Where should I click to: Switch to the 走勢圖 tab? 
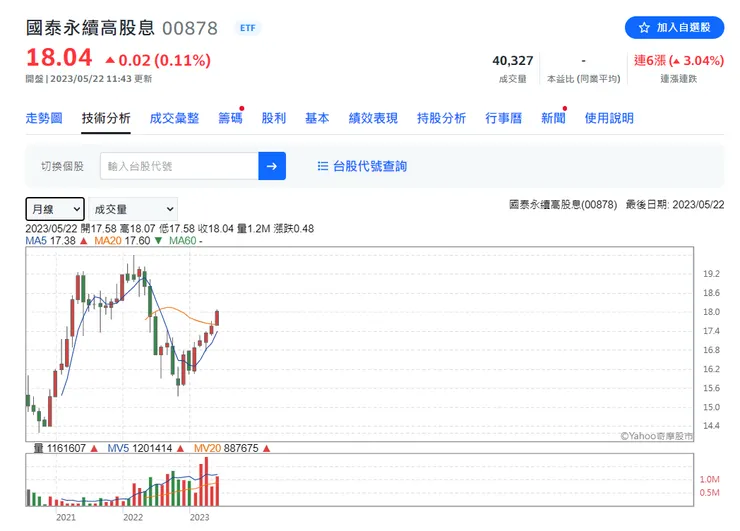(x=44, y=118)
